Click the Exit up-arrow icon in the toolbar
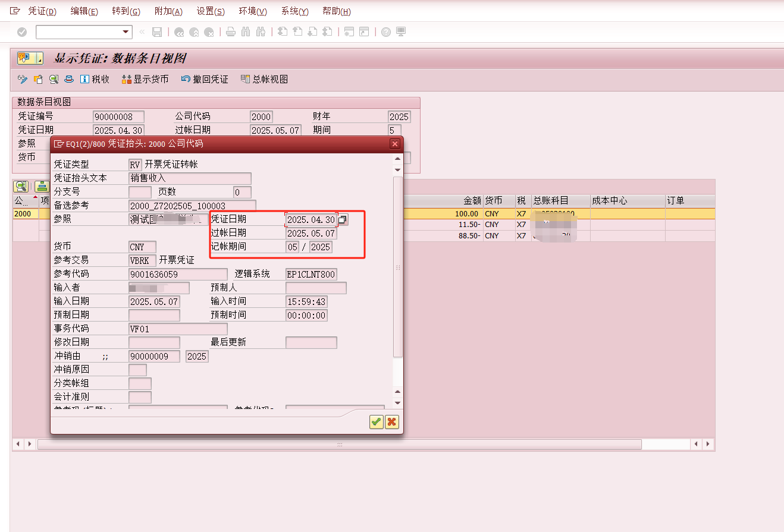 pos(194,32)
